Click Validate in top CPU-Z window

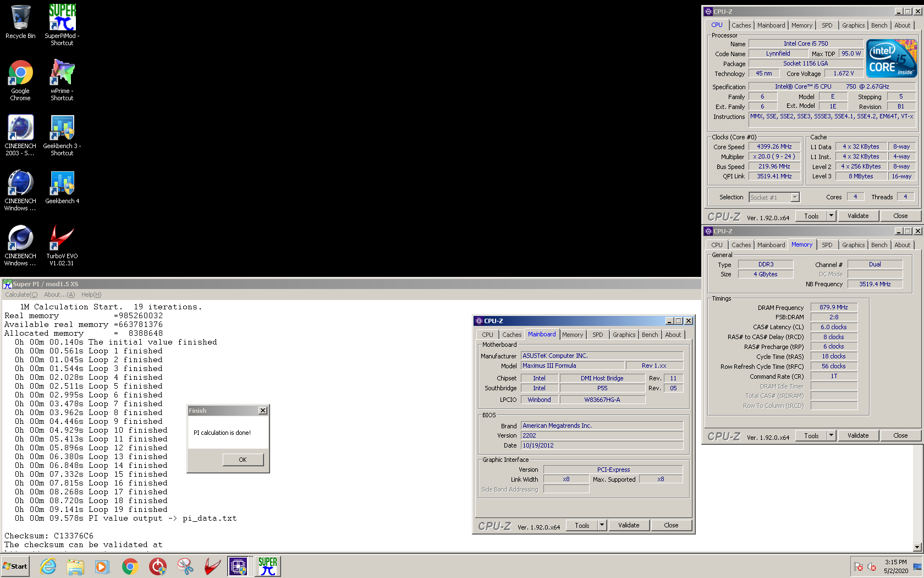click(x=858, y=216)
